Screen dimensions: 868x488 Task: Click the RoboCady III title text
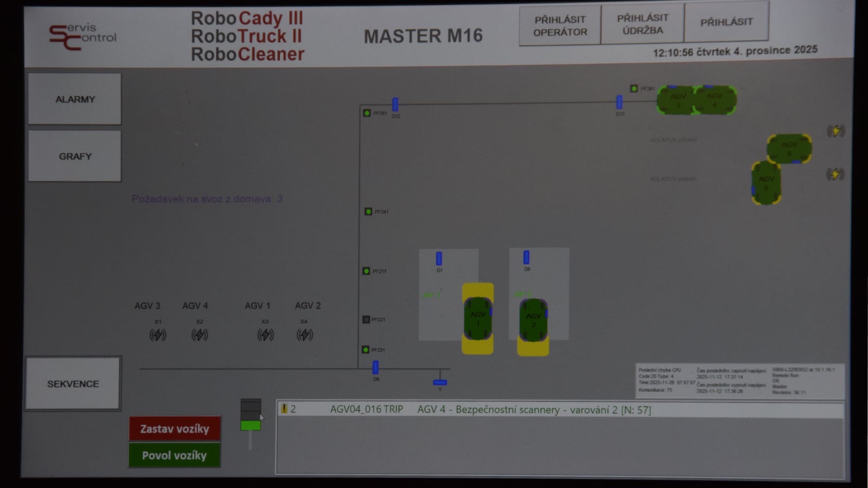(x=247, y=18)
